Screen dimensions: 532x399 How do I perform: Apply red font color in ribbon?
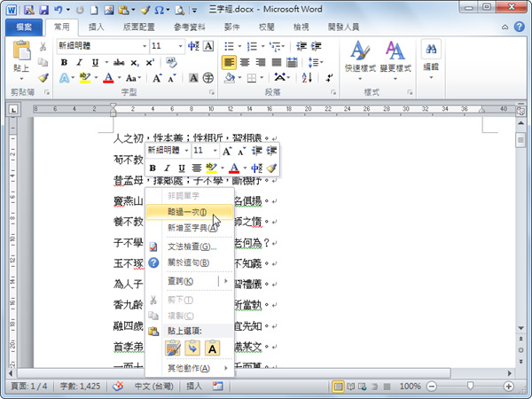pyautogui.click(x=108, y=78)
